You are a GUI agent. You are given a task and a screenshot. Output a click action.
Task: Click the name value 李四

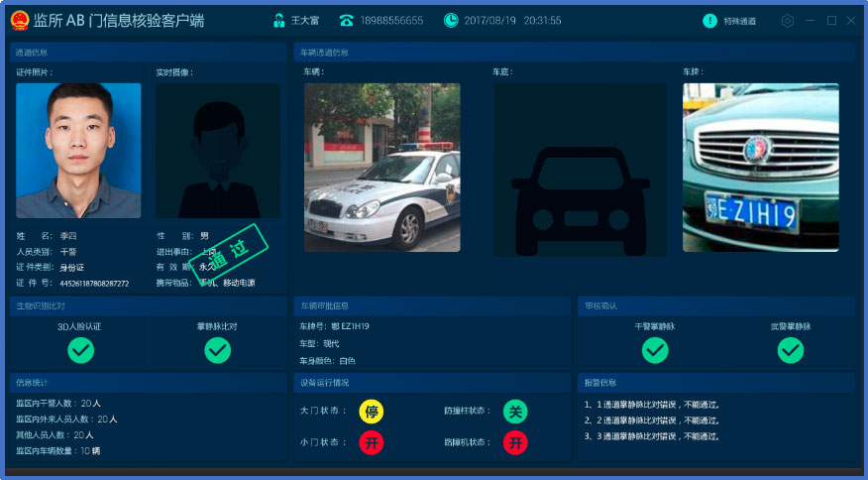[68, 236]
